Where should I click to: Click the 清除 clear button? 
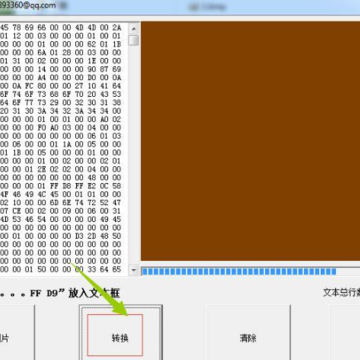tap(248, 333)
